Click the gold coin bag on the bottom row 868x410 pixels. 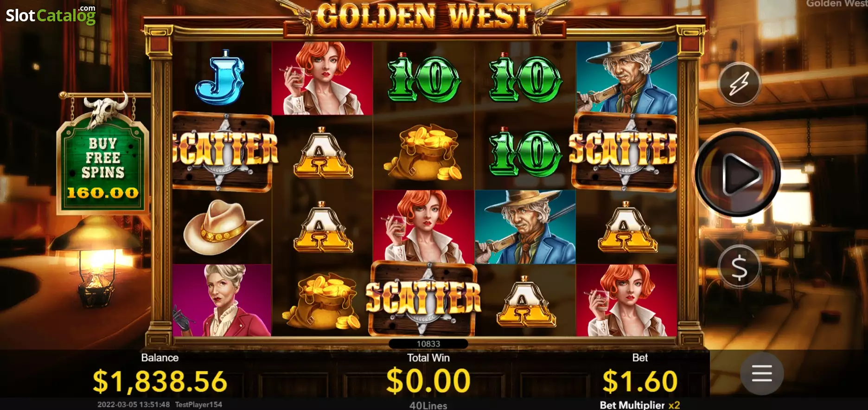tap(322, 301)
